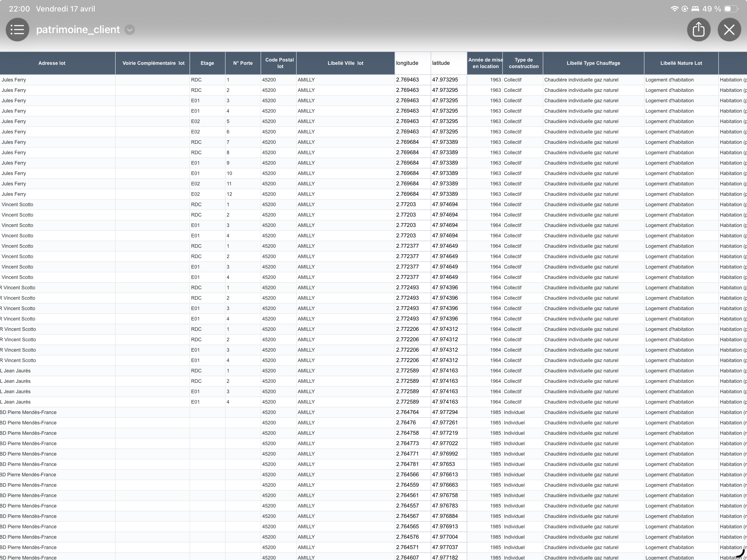The width and height of the screenshot is (747, 560).
Task: Open the sheet list menu icon
Action: [17, 30]
